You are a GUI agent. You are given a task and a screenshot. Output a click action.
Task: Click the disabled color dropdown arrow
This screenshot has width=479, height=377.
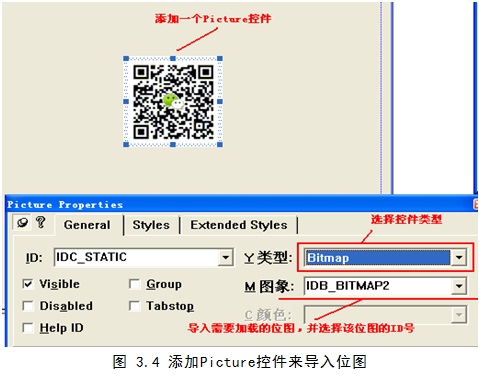click(459, 315)
